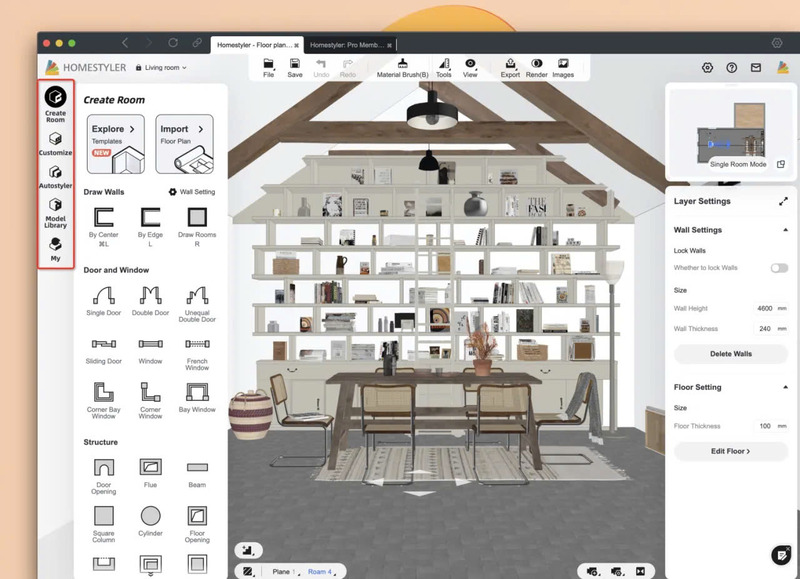Open the Living room dropdown
The height and width of the screenshot is (579, 800).
coord(165,67)
